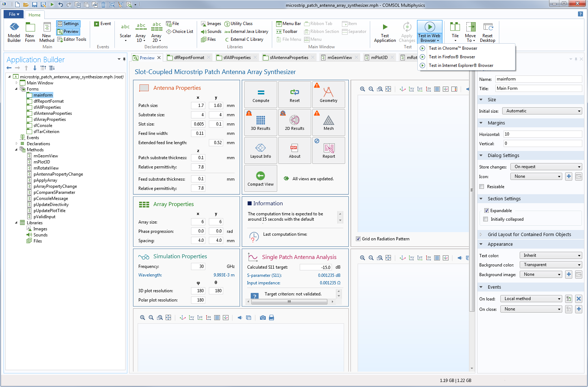Click the Utility Class library item
Image resolution: width=588 pixels, height=387 pixels.
(239, 24)
